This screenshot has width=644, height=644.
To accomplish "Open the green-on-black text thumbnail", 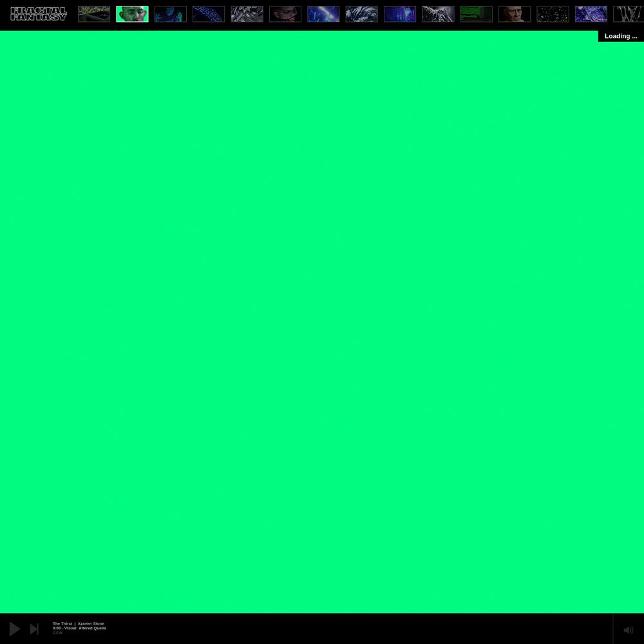I will [x=476, y=14].
